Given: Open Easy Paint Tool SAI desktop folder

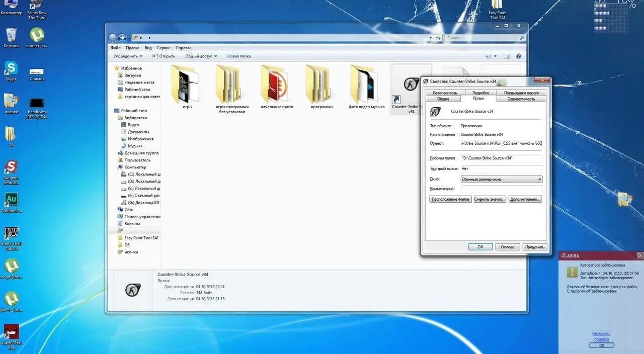Looking at the screenshot, I should click(497, 10).
